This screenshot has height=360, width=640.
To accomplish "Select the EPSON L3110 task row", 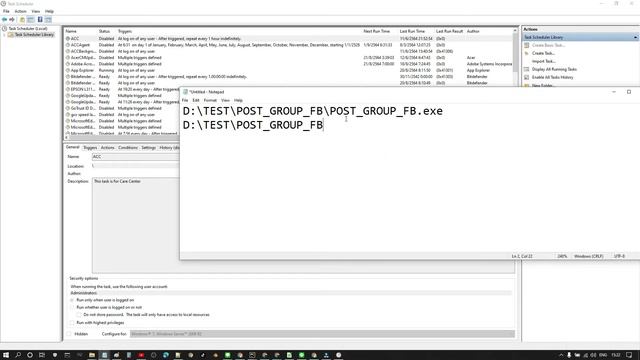I will (x=122, y=89).
